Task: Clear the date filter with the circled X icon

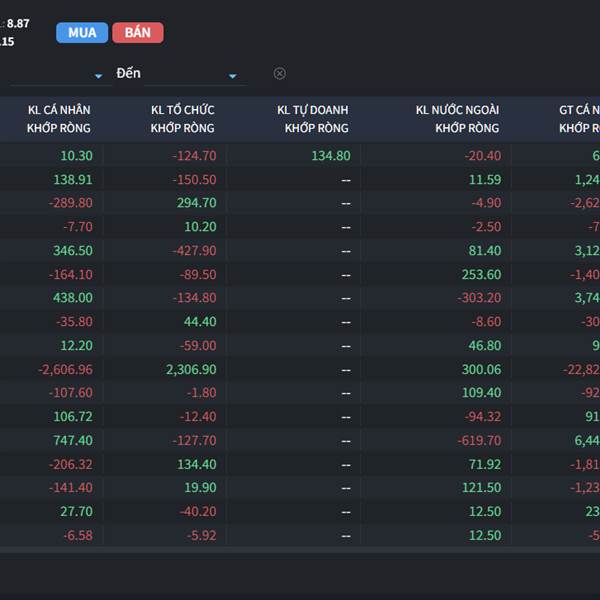Action: coord(280,73)
